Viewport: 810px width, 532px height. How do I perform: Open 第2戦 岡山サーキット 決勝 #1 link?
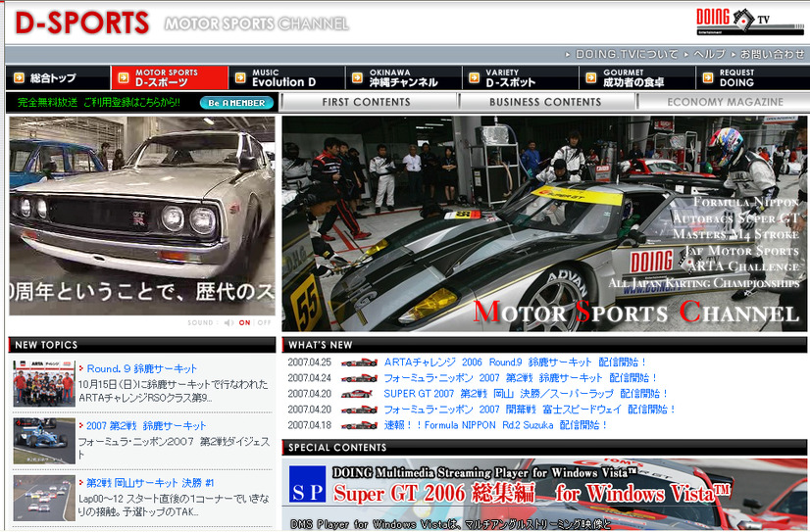pos(150,483)
